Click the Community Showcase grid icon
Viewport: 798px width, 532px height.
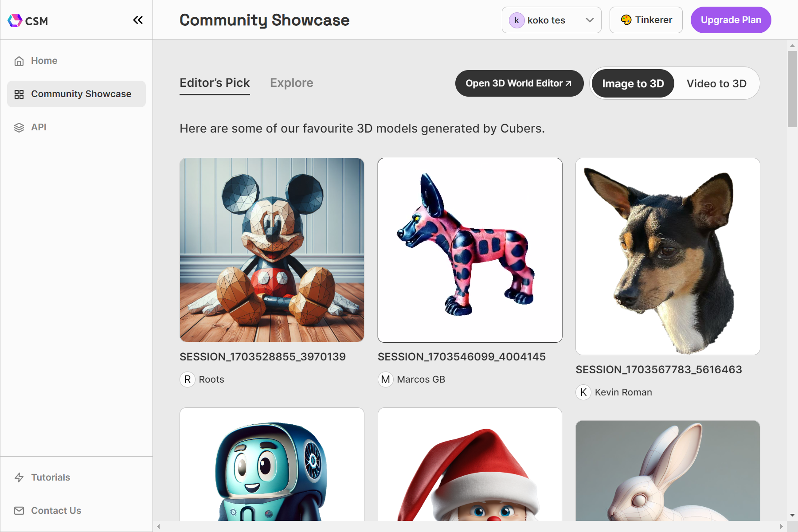(x=19, y=94)
